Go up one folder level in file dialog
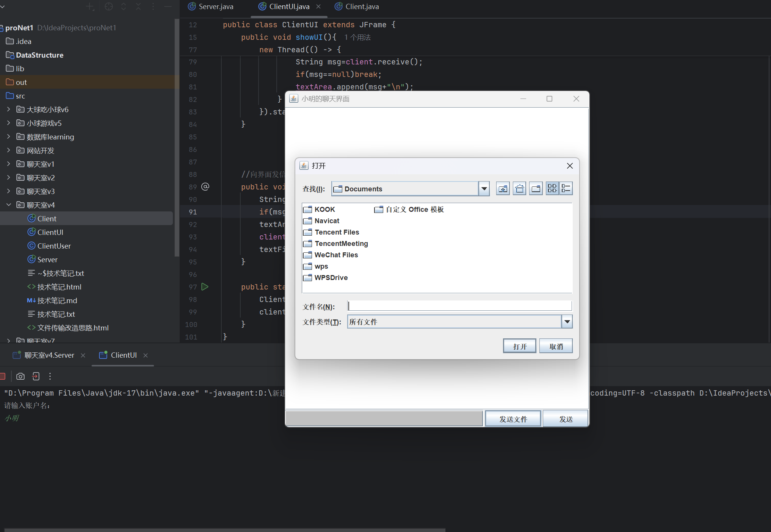 click(503, 189)
